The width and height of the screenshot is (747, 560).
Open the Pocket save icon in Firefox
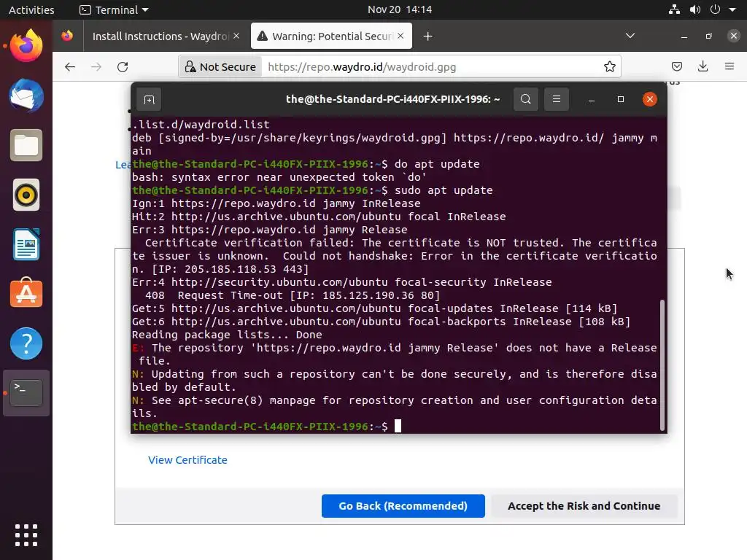pos(676,66)
